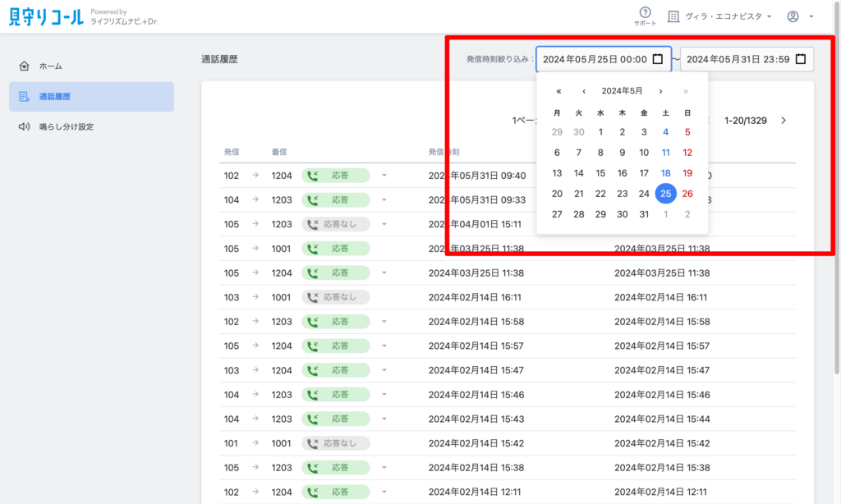Open calendar icon in start date field
This screenshot has height=504, width=841.
coord(658,59)
